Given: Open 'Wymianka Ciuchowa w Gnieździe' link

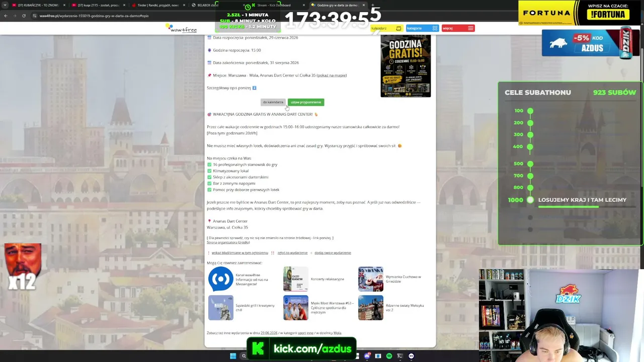Looking at the screenshot, I should pyautogui.click(x=404, y=279).
